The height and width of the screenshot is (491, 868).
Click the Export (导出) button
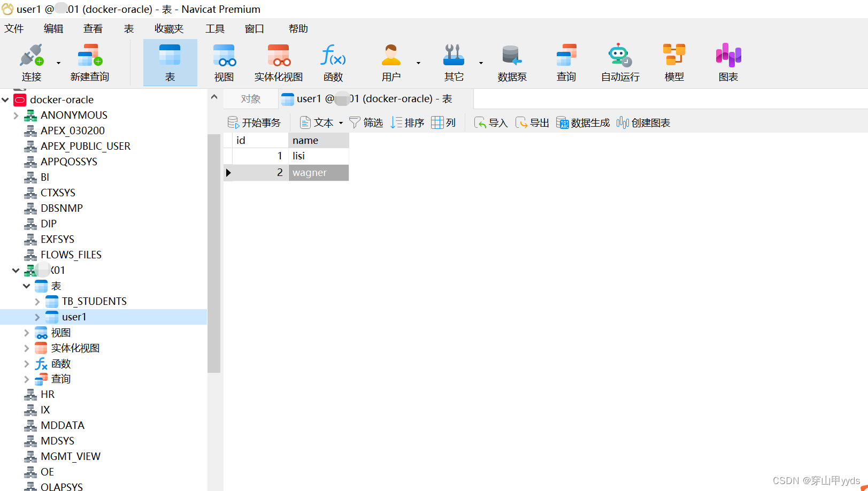pyautogui.click(x=532, y=123)
